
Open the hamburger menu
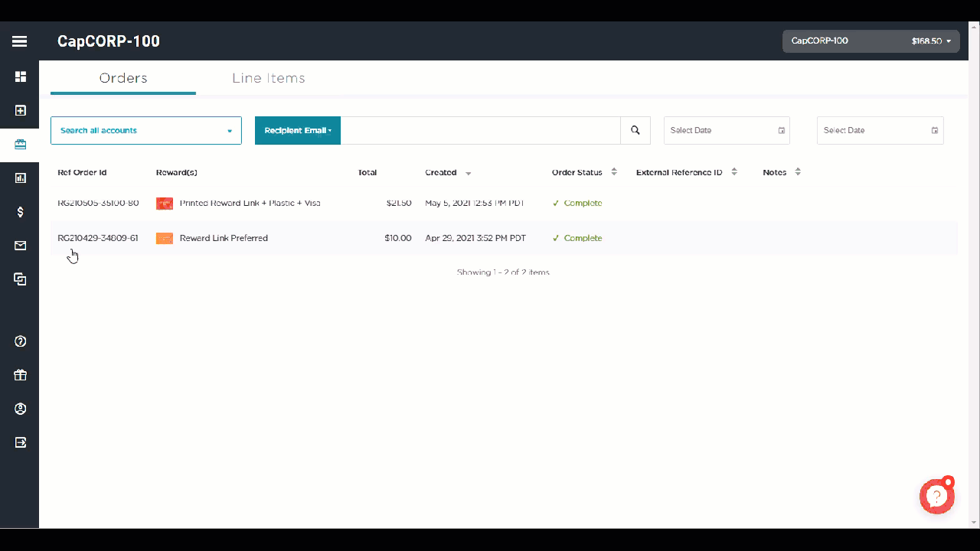point(19,41)
